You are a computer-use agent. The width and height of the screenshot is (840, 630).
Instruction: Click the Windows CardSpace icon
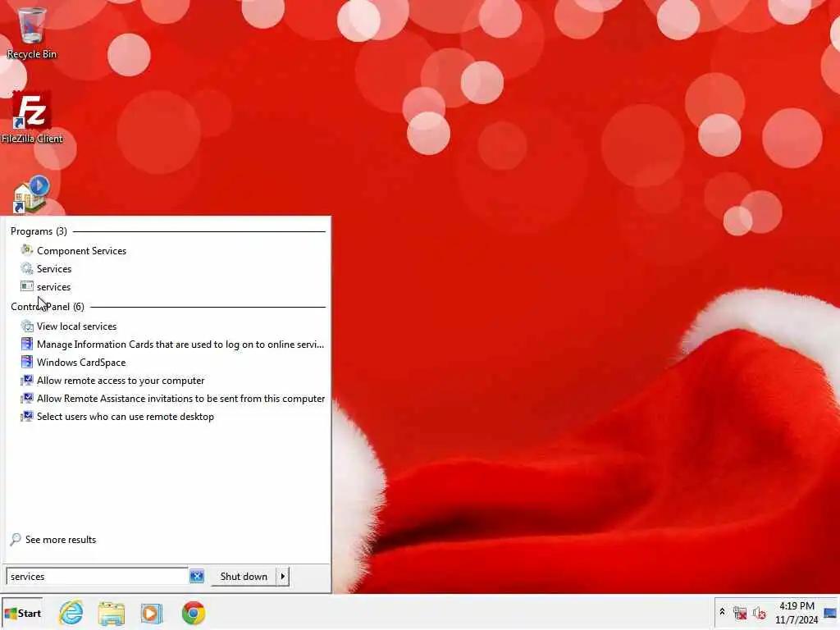pyautogui.click(x=27, y=362)
